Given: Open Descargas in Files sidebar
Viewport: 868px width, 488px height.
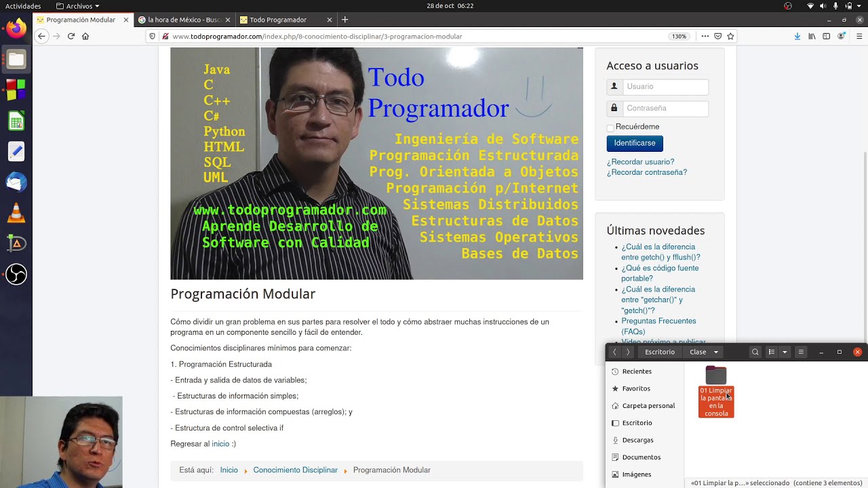Looking at the screenshot, I should click(x=644, y=440).
